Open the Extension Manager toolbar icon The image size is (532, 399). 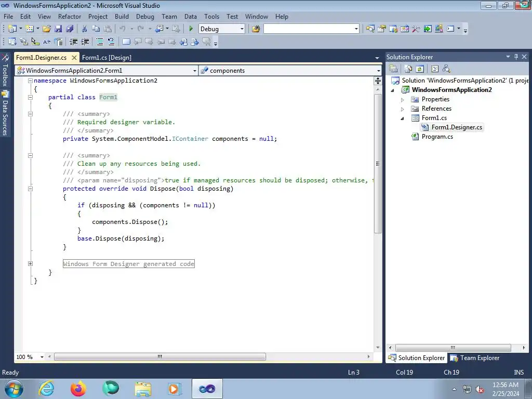pos(438,29)
